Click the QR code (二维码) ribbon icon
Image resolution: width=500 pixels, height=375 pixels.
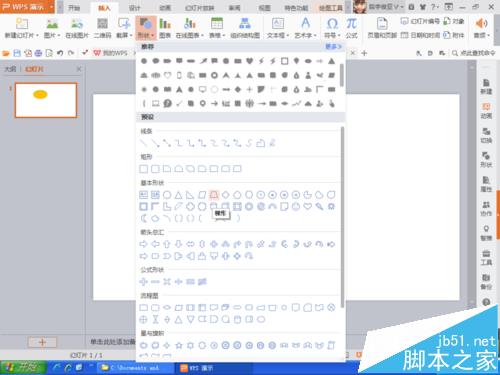pyautogui.click(x=102, y=28)
